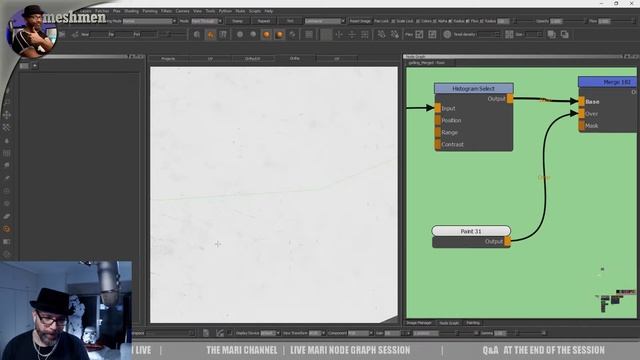Click the Base port on Merge node
640x360 pixels.
coord(581,102)
